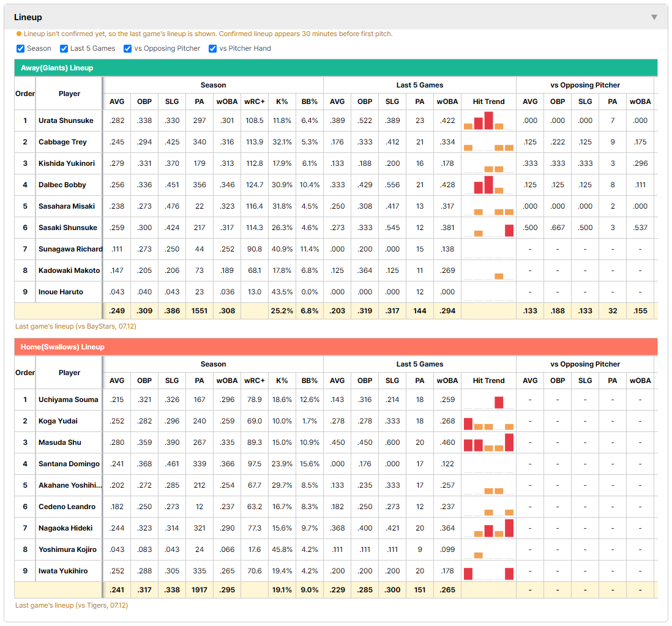View Koga Yudai hit trend chart

[488, 421]
